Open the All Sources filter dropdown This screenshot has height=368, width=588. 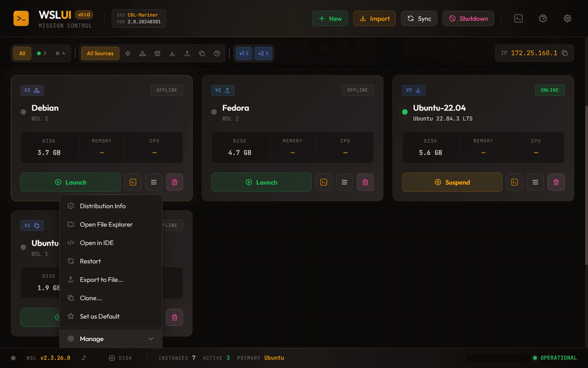click(x=100, y=53)
